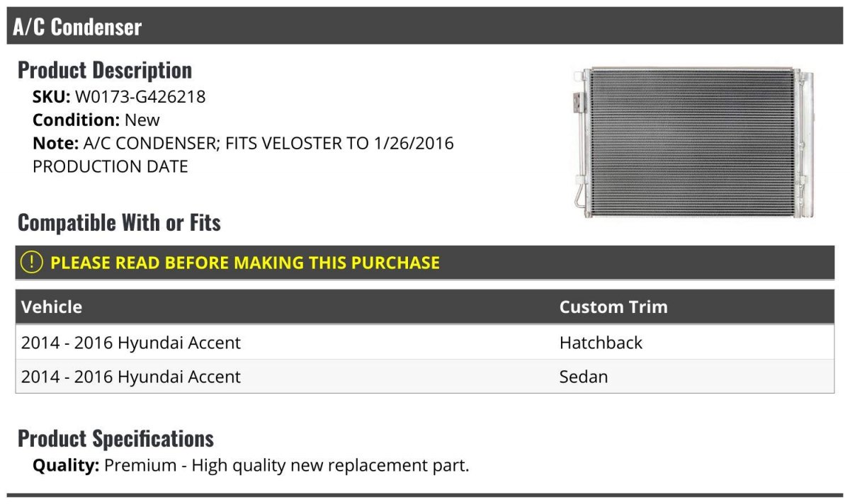The width and height of the screenshot is (850, 504).
Task: Click the bold Note label
Action: click(x=55, y=144)
